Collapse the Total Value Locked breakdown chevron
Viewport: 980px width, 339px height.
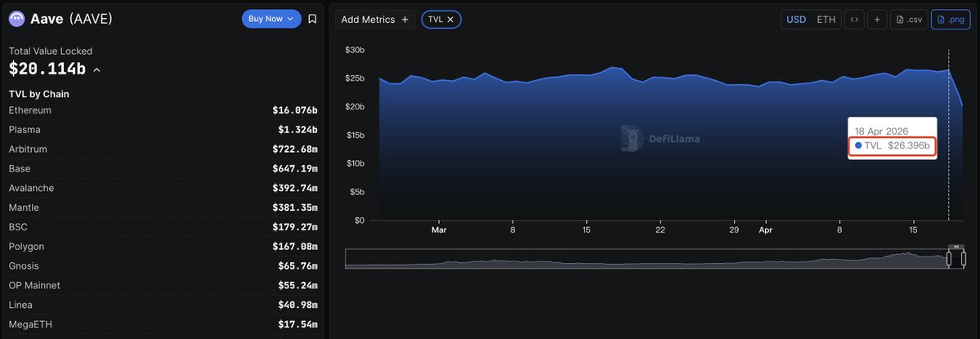(x=97, y=70)
